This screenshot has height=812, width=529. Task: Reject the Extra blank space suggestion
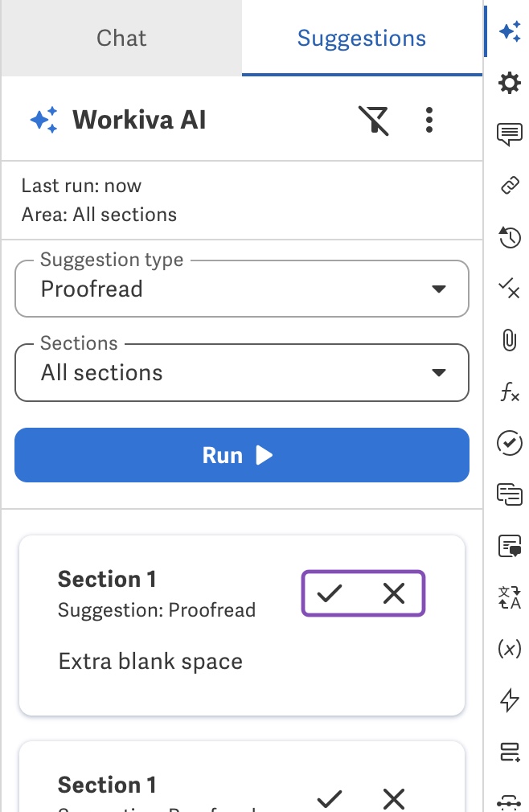click(x=394, y=593)
